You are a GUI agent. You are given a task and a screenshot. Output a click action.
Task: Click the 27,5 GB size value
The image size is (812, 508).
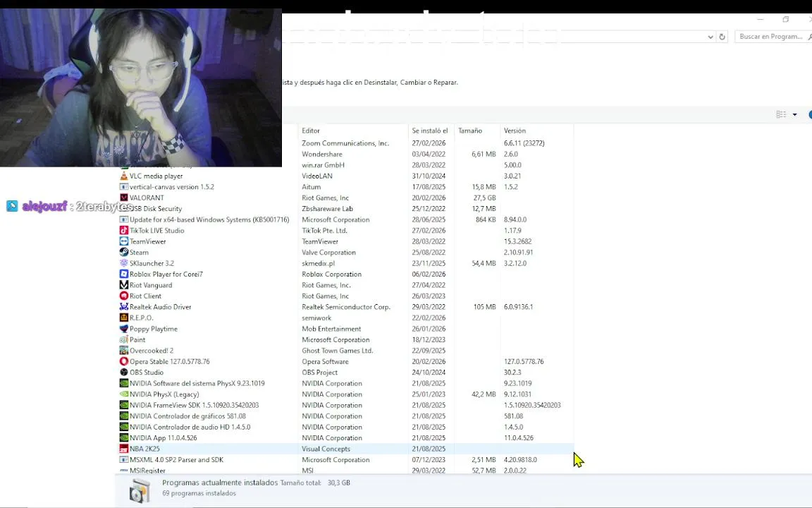pyautogui.click(x=485, y=198)
